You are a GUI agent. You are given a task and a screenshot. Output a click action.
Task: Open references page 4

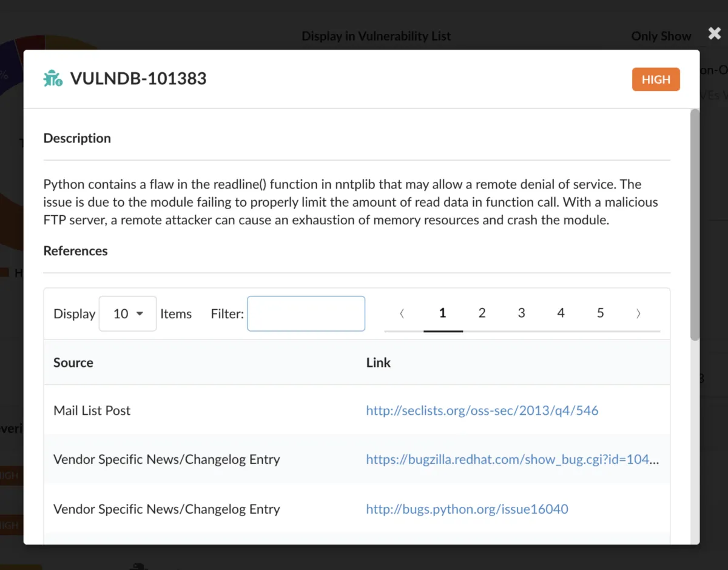coord(561,313)
